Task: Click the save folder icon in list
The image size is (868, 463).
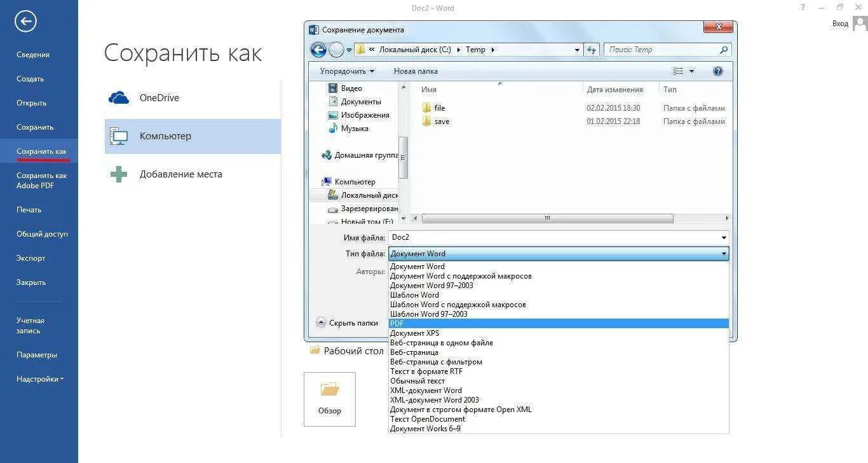Action: point(426,121)
